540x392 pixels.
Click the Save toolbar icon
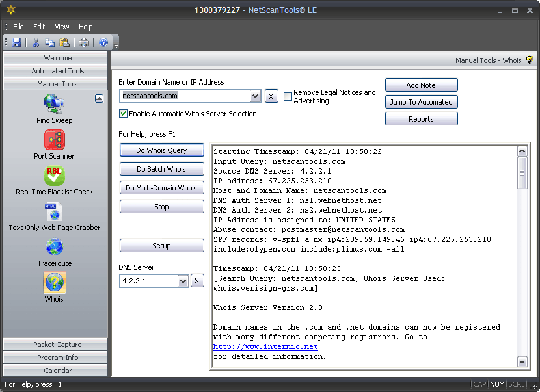pos(16,42)
